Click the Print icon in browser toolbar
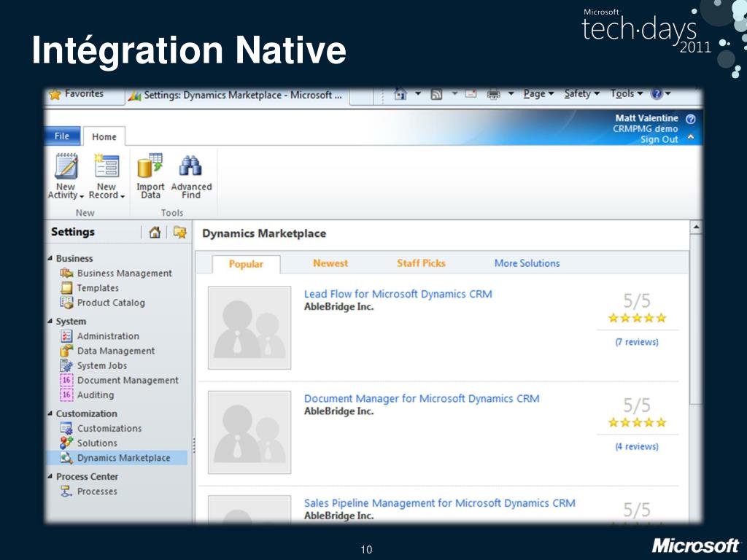The height and width of the screenshot is (560, 747). (494, 94)
